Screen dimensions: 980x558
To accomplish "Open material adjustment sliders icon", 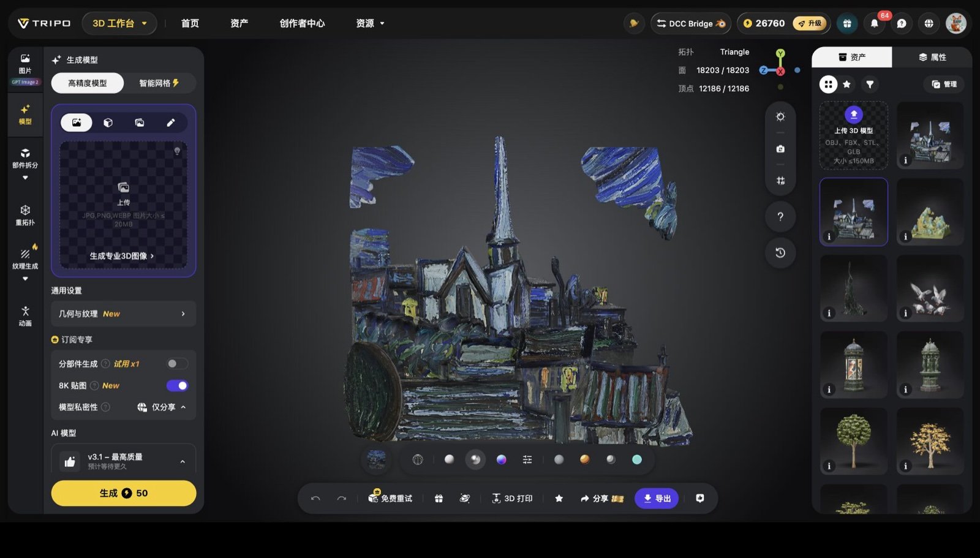I will click(x=527, y=459).
